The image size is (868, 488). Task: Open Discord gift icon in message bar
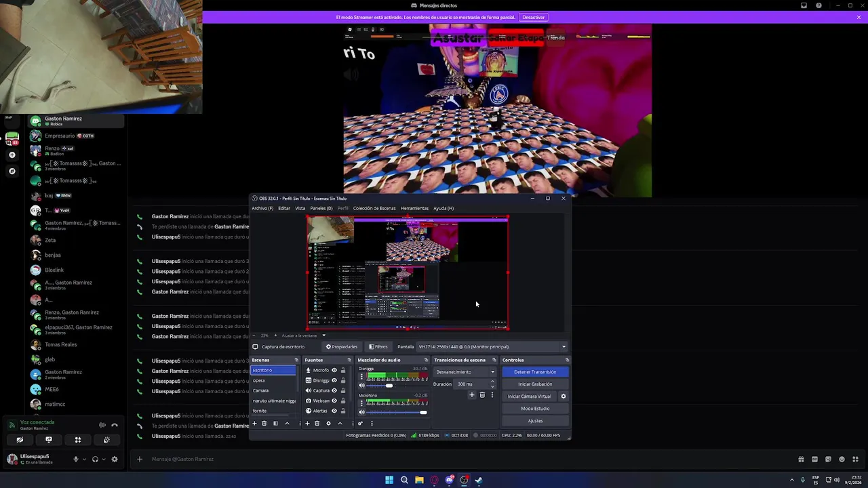801,459
